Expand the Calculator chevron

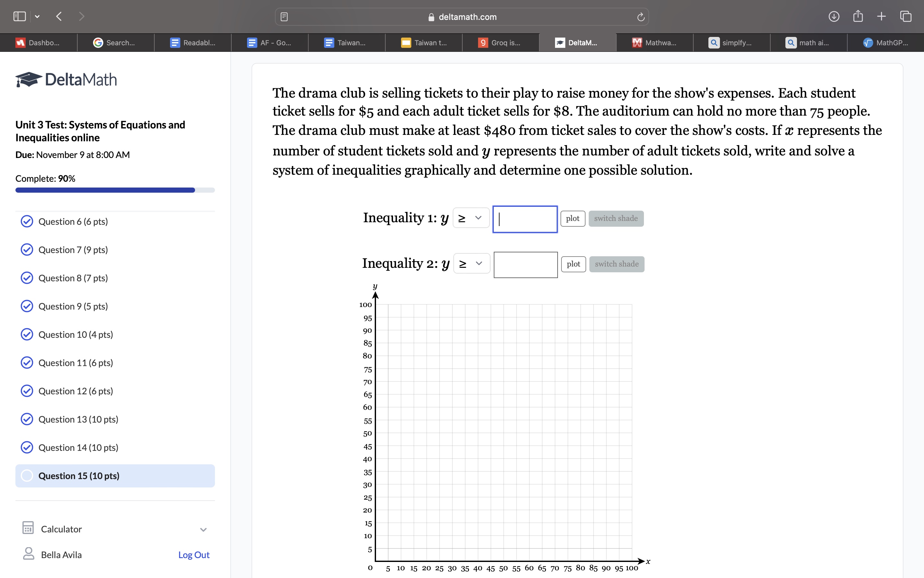point(203,530)
